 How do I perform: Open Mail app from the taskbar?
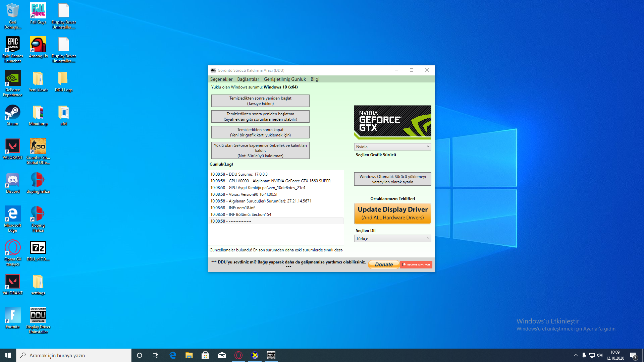(222, 355)
